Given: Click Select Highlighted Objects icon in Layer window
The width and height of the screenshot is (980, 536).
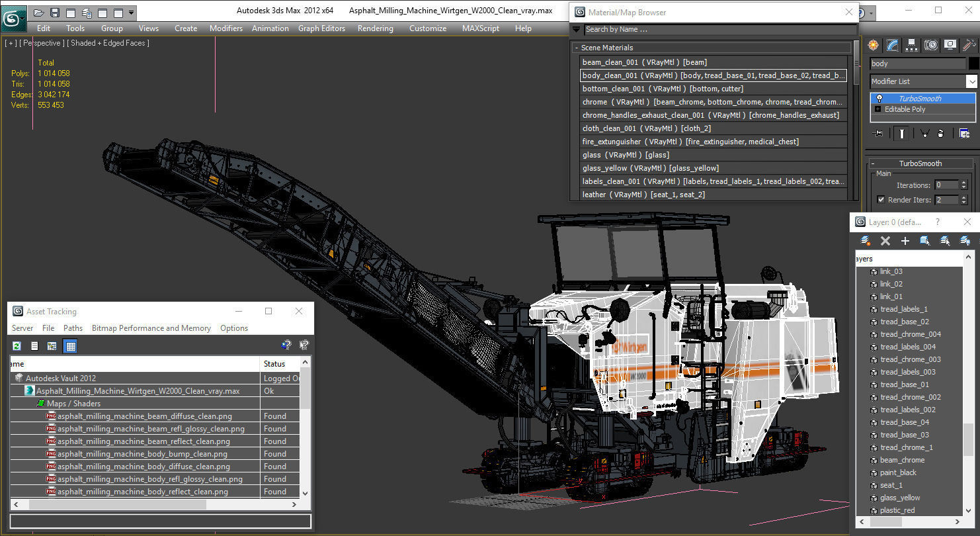Looking at the screenshot, I should coord(925,241).
